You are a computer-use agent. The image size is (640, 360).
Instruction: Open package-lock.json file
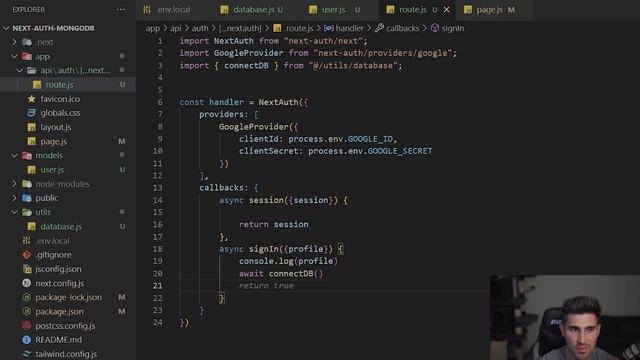(69, 297)
